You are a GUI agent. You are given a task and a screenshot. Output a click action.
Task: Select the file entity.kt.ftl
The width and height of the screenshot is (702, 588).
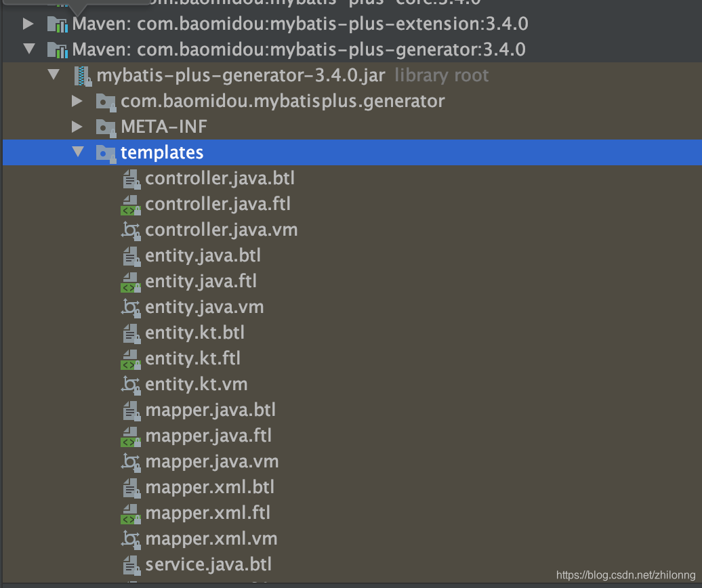[x=193, y=358]
